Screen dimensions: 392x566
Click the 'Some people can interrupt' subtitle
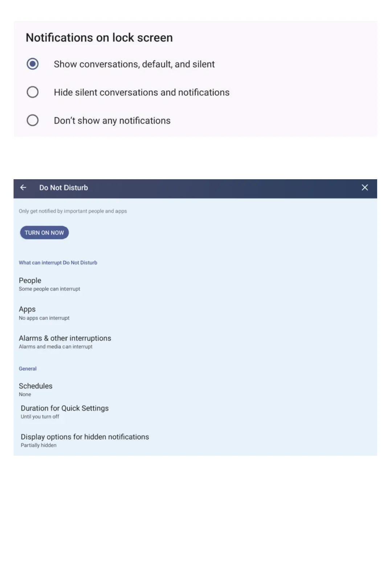[49, 289]
